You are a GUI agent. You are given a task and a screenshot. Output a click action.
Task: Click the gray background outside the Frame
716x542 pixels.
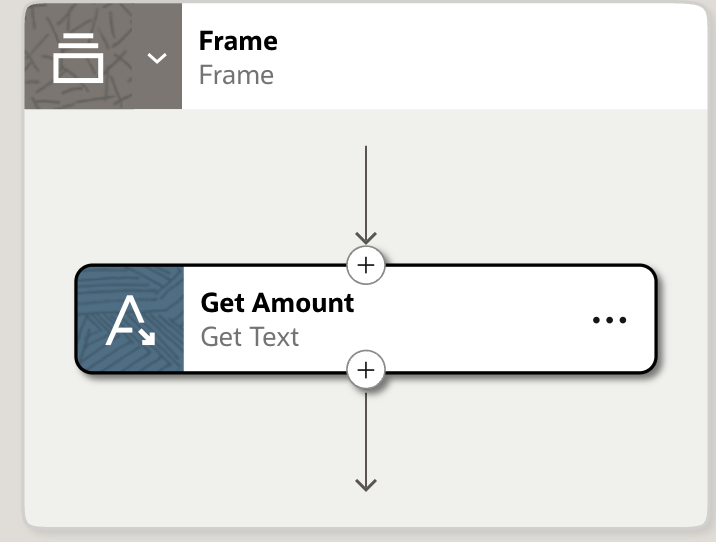point(8,300)
